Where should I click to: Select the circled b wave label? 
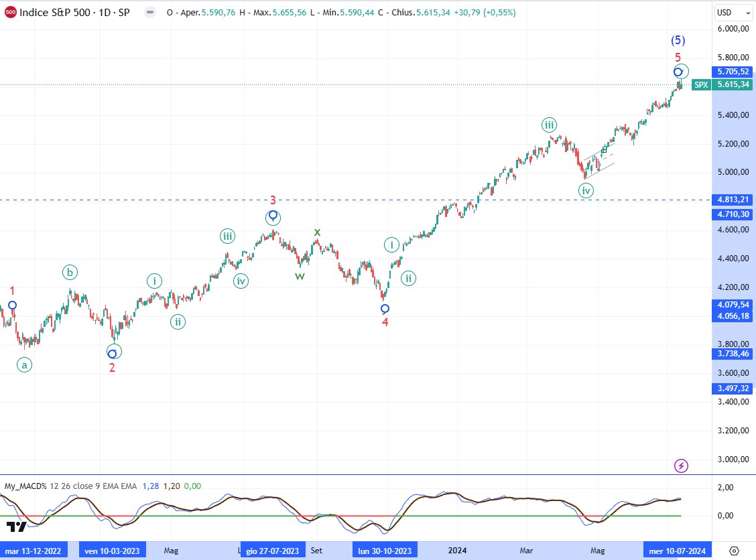coord(70,272)
